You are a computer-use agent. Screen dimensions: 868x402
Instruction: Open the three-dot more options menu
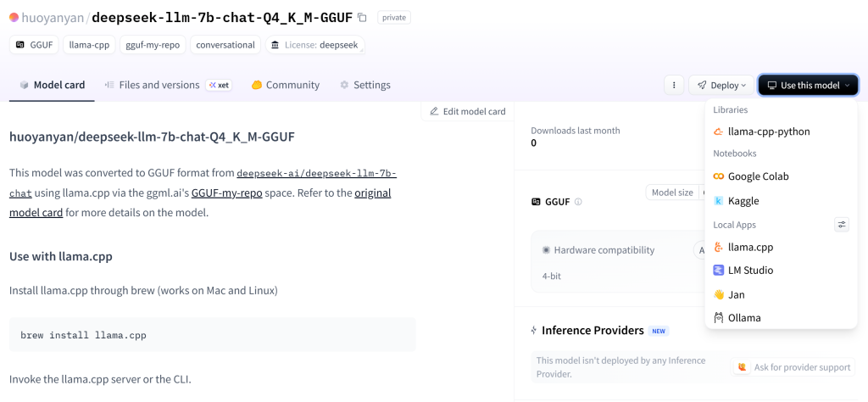[x=674, y=86]
